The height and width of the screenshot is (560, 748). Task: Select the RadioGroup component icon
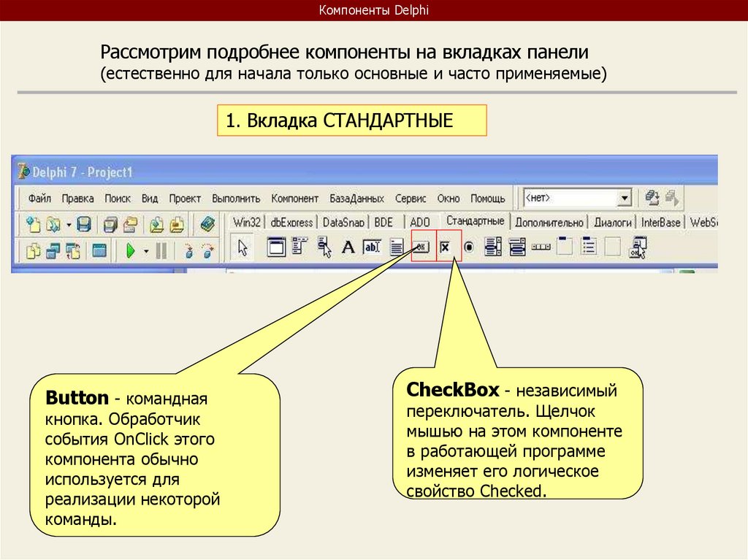click(x=589, y=246)
